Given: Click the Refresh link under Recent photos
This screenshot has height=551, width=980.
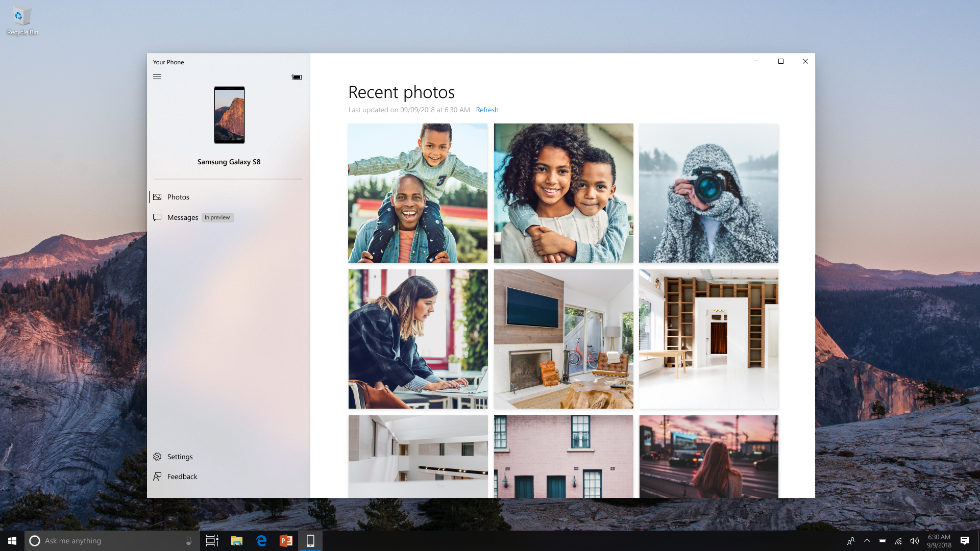Looking at the screenshot, I should 486,110.
